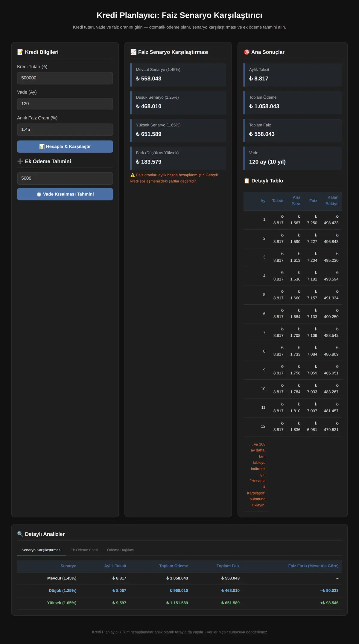This screenshot has width=359, height=644.
Task: Switch to the Ödeme Dağılımı tab
Action: pyautogui.click(x=121, y=550)
